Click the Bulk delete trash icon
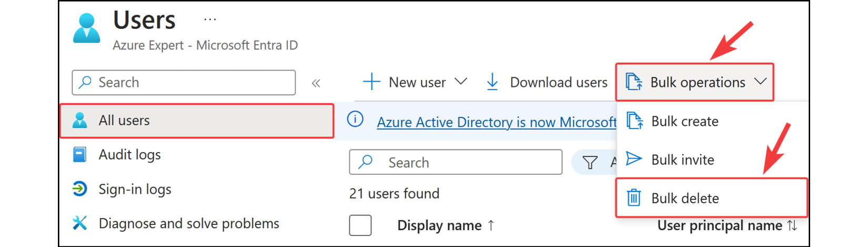 coord(634,198)
